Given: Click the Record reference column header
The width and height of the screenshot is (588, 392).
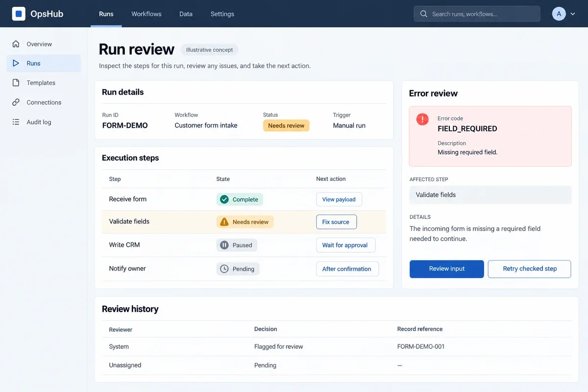Looking at the screenshot, I should pyautogui.click(x=420, y=329).
